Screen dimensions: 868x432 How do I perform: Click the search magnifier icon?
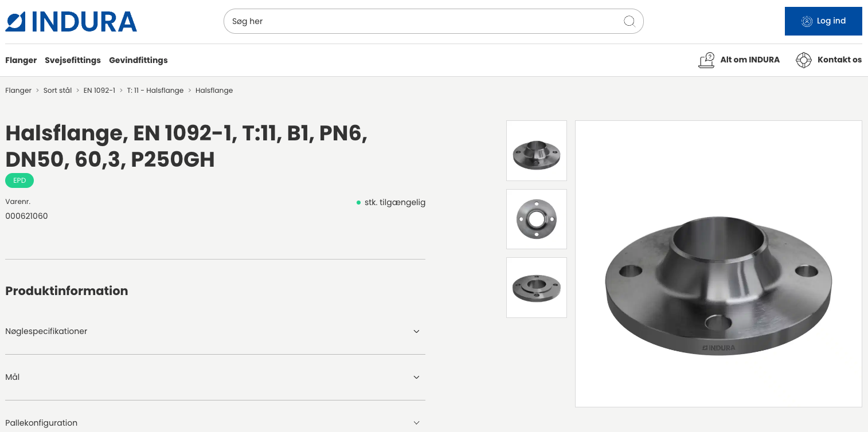click(x=629, y=21)
